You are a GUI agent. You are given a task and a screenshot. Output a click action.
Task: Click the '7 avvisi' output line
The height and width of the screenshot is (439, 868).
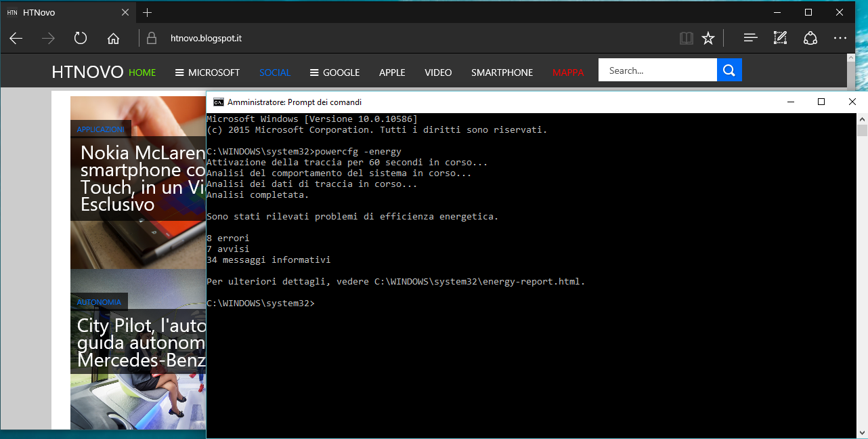(228, 249)
